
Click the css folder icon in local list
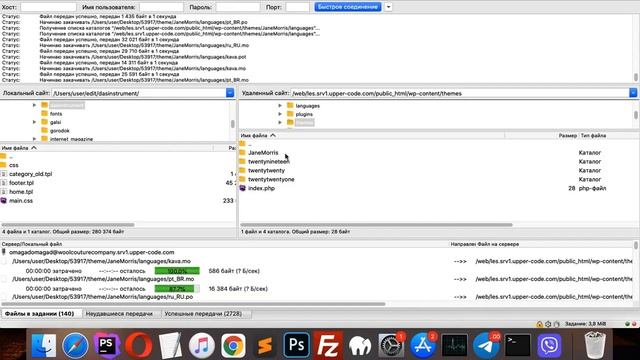coord(4,165)
